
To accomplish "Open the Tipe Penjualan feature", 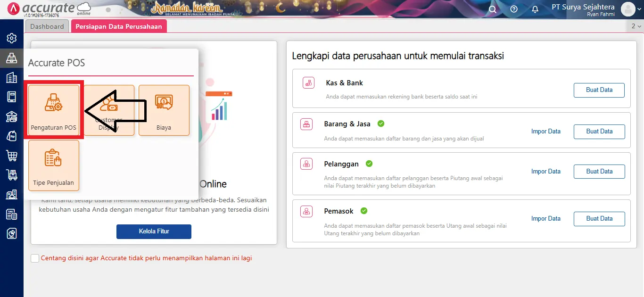I will 53,165.
